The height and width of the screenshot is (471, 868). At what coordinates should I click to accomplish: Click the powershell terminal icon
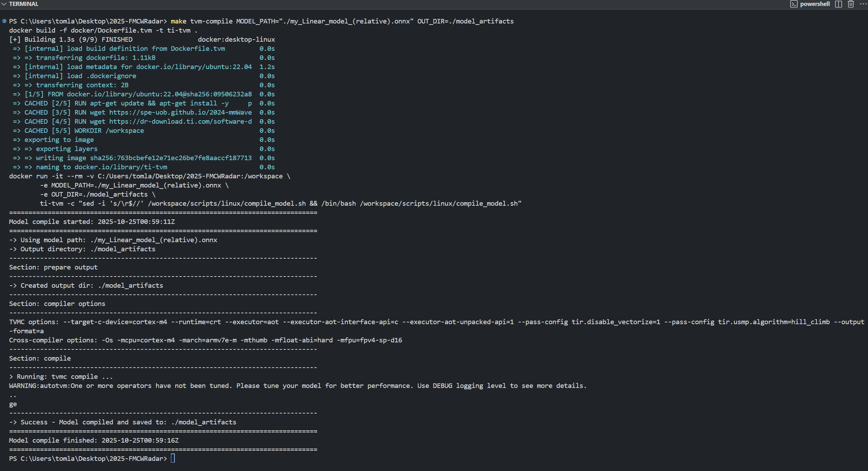click(x=794, y=4)
